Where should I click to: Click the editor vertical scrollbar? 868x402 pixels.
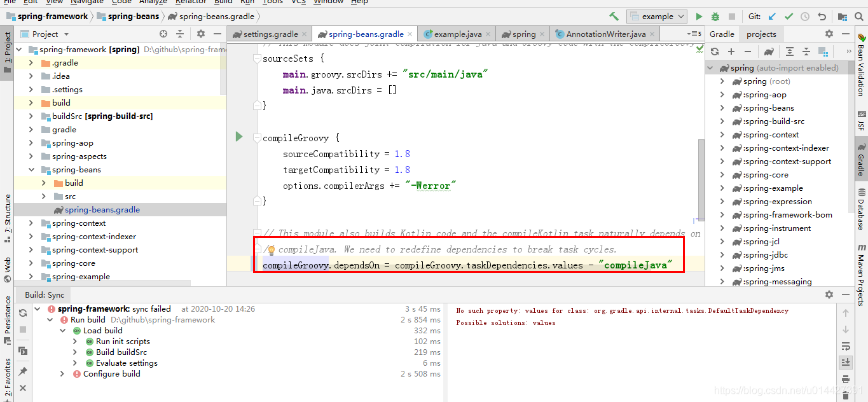[x=701, y=179]
